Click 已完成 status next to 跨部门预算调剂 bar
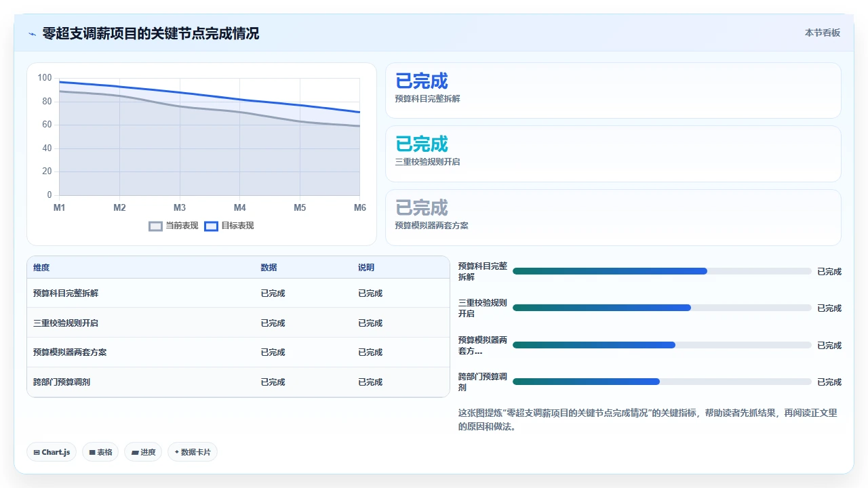Screen dimensions: 868x488 [829, 382]
